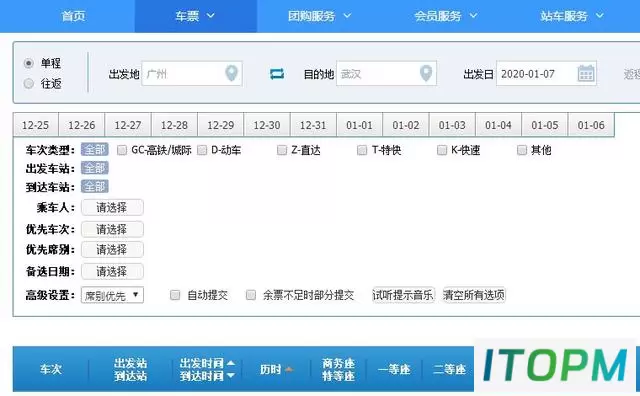
Task: Select the 12-30 date tab
Action: pos(267,125)
